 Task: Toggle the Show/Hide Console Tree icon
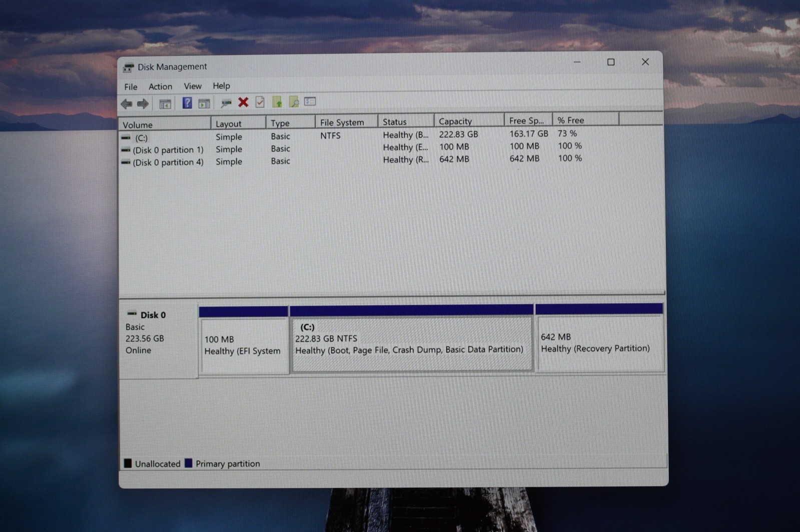tap(165, 104)
